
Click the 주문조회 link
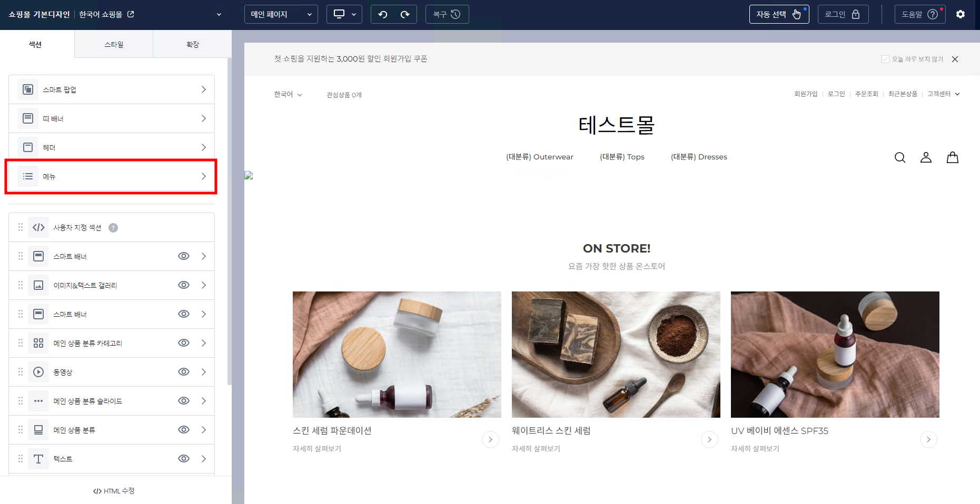point(866,94)
